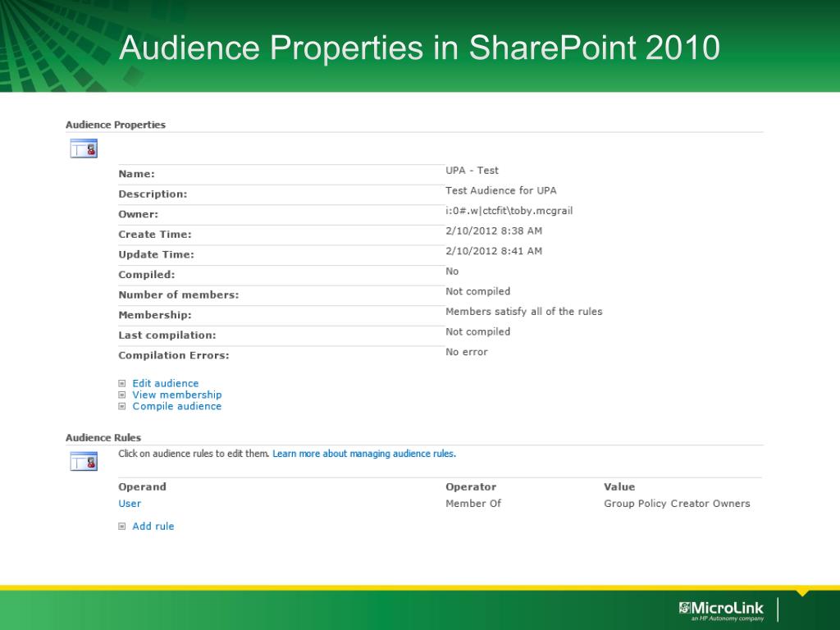Screen dimensions: 840x630
Task: Click the value Test Audience for UPA
Action: click(501, 190)
